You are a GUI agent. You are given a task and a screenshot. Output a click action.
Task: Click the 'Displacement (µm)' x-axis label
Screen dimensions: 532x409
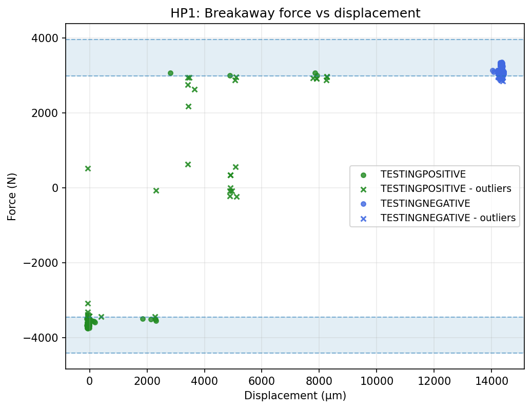pos(295,396)
